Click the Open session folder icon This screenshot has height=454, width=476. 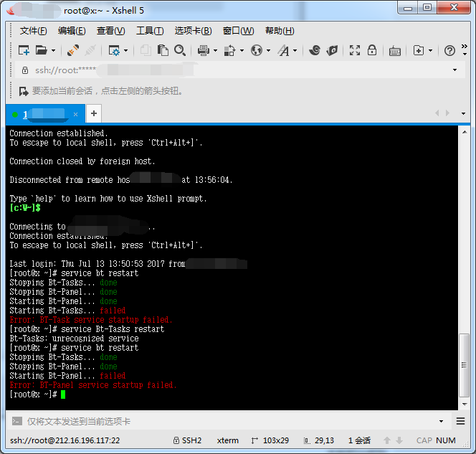(42, 50)
